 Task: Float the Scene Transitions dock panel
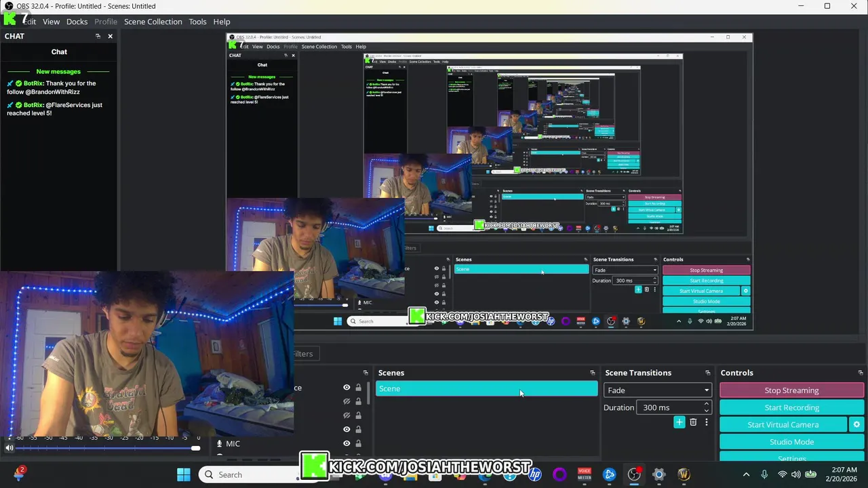pyautogui.click(x=707, y=373)
